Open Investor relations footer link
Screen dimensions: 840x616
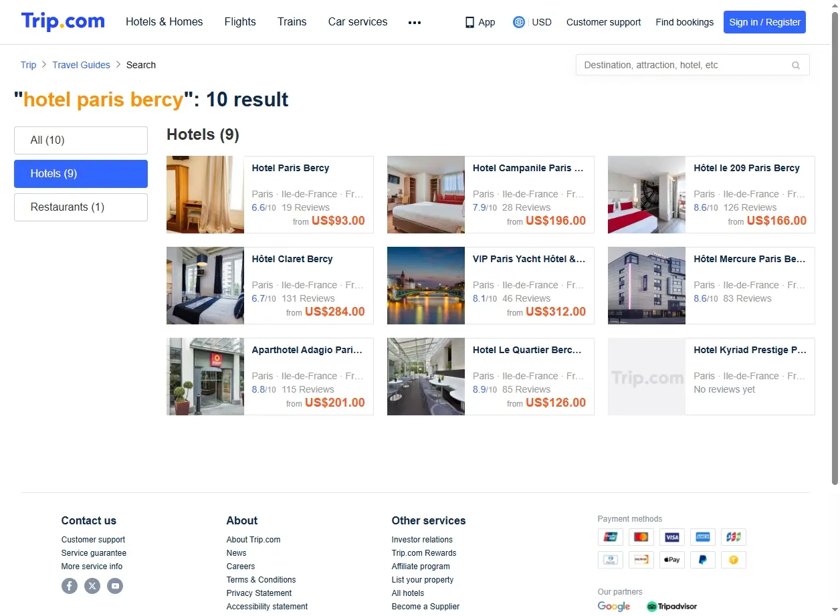422,540
